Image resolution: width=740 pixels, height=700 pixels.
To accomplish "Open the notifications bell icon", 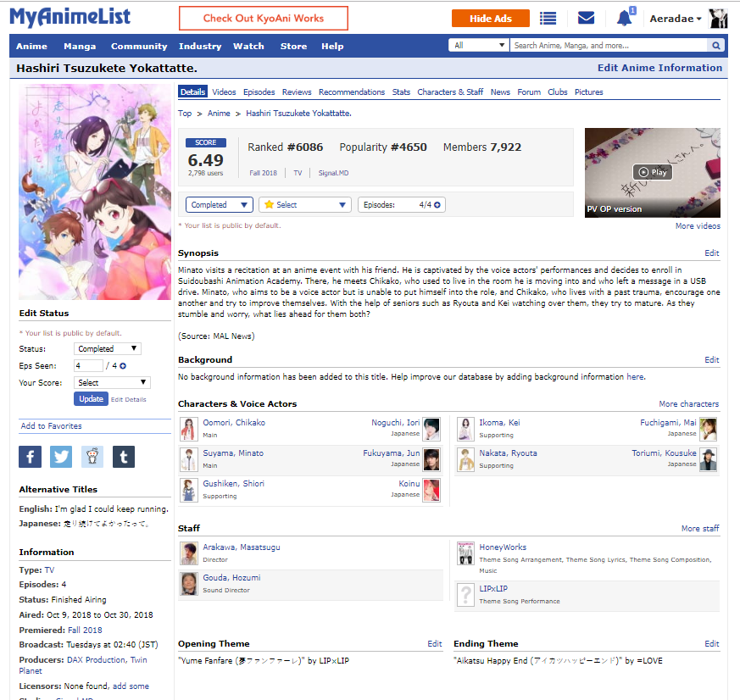I will pos(625,18).
